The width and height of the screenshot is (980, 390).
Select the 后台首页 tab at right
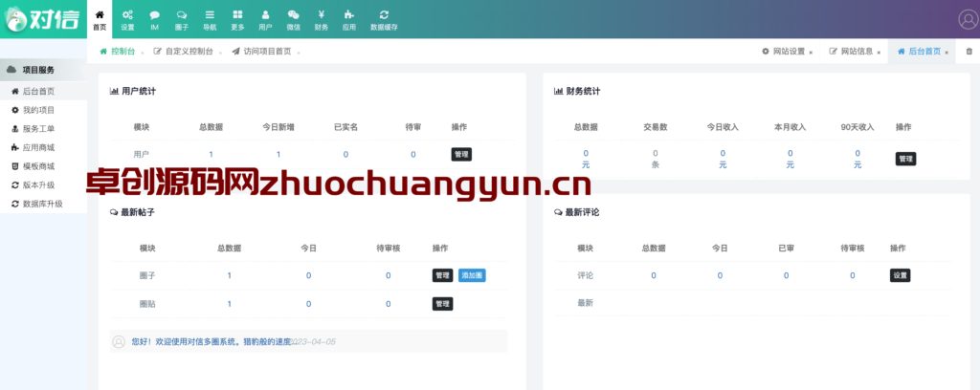(920, 52)
